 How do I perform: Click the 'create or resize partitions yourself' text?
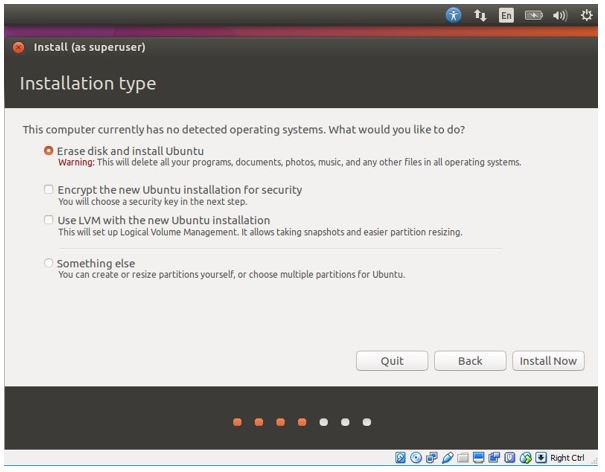coord(232,274)
